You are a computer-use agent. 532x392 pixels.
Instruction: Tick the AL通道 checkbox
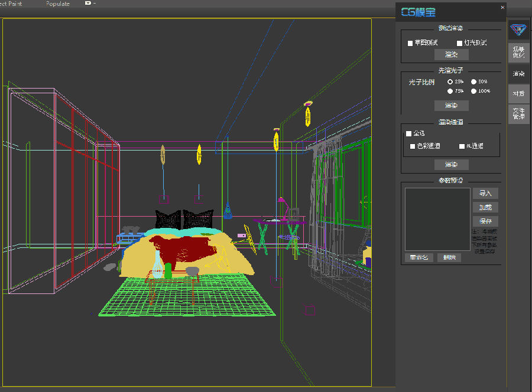[x=462, y=146]
